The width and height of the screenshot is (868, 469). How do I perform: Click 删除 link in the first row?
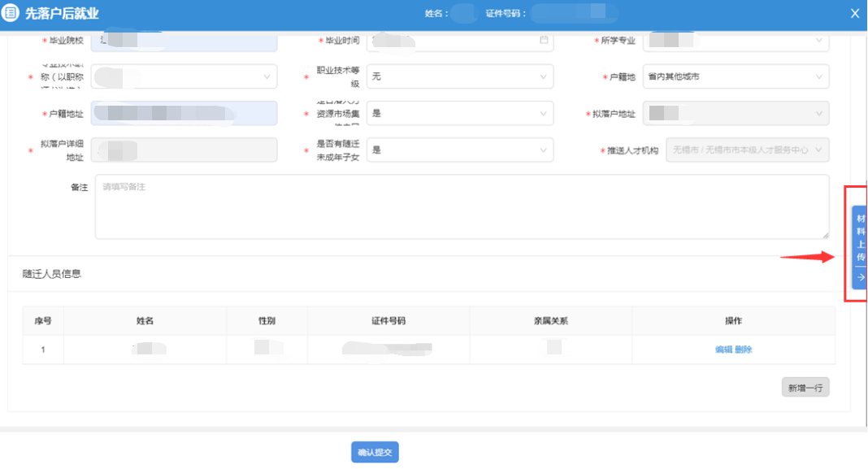744,350
